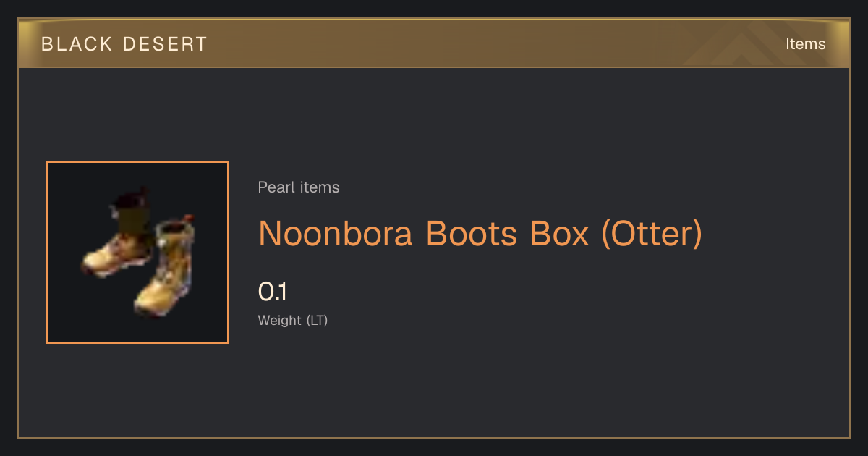Viewport: 868px width, 456px height.
Task: Click the 0.1 weight value
Action: [x=273, y=292]
